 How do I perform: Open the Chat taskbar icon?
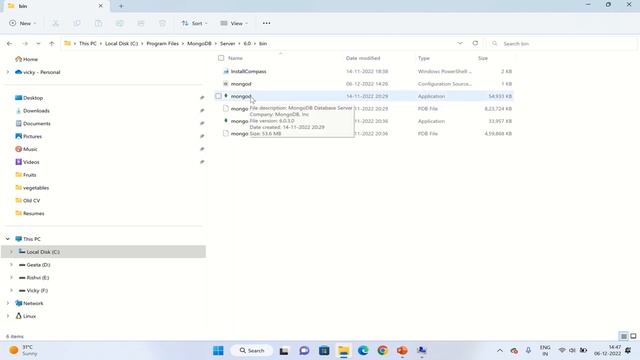tap(304, 351)
